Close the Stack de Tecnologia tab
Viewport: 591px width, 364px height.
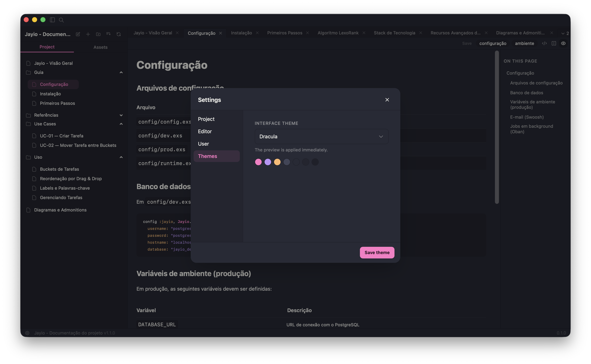[x=420, y=33]
